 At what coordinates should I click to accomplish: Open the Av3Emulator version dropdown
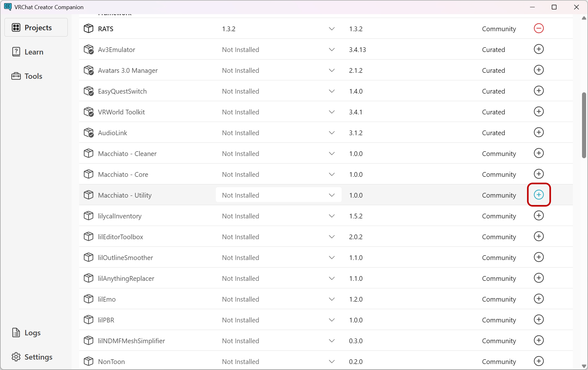click(x=279, y=49)
